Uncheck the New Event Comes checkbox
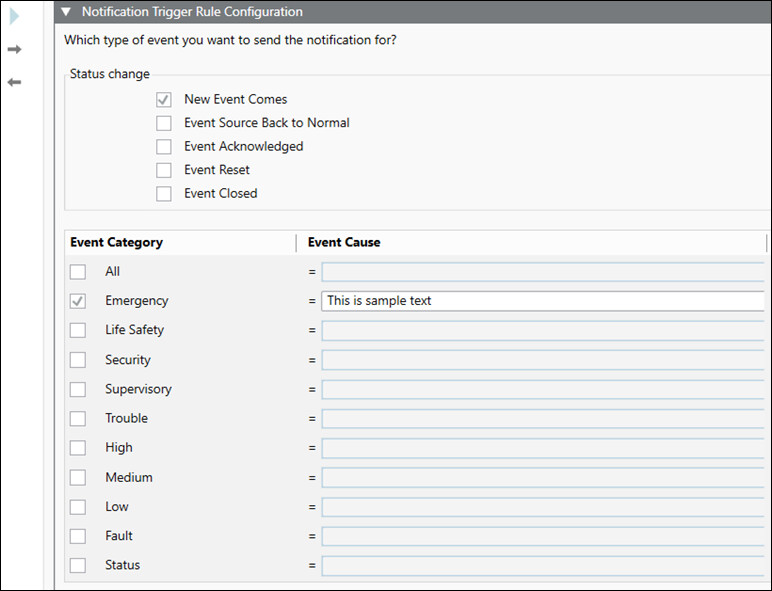 164,100
